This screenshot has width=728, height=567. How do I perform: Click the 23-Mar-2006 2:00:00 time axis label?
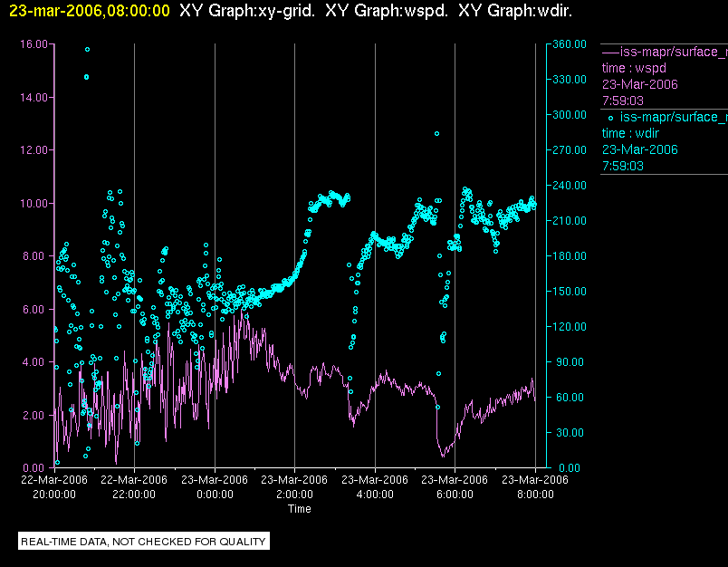(294, 486)
